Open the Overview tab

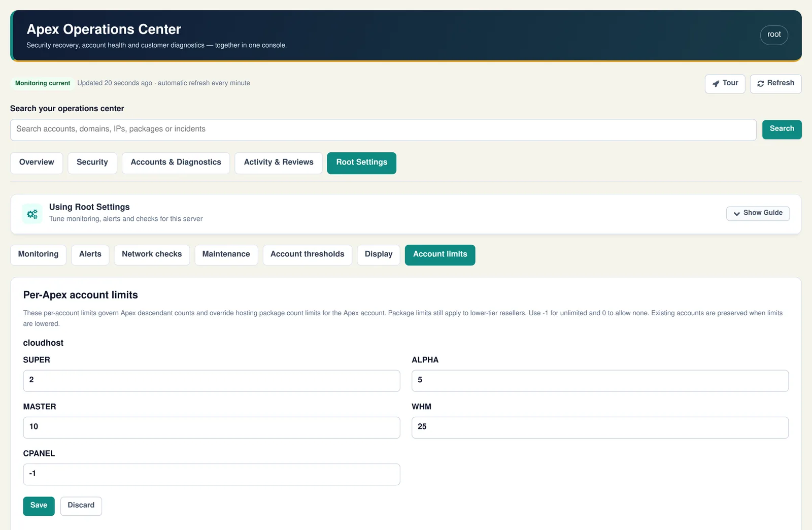pyautogui.click(x=37, y=163)
